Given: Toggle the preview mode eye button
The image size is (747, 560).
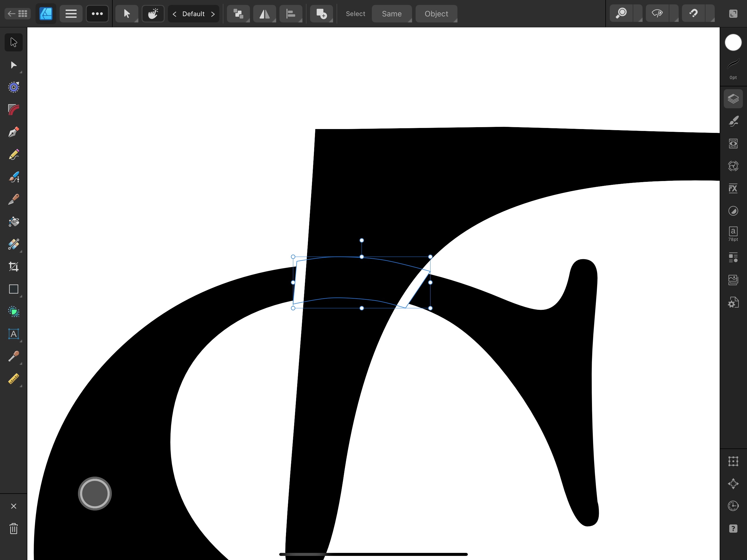Looking at the screenshot, I should point(657,13).
